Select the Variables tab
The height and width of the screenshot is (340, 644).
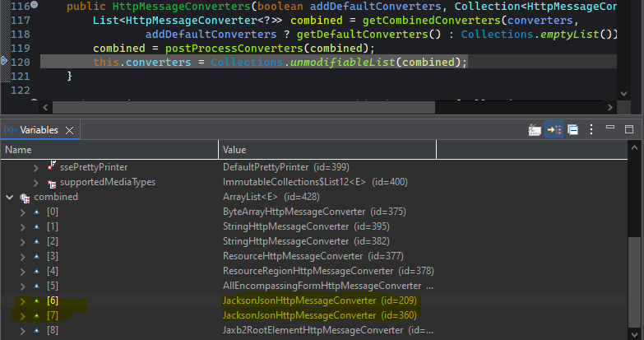click(x=39, y=130)
